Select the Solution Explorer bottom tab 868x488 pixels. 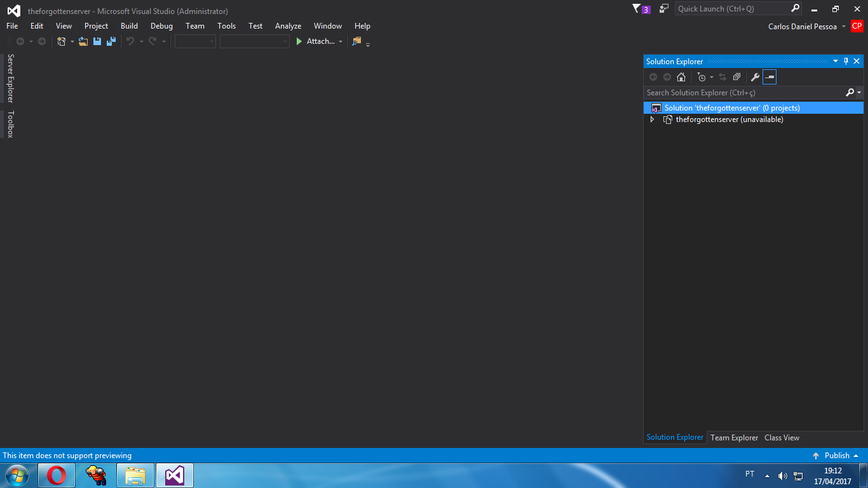click(x=675, y=437)
